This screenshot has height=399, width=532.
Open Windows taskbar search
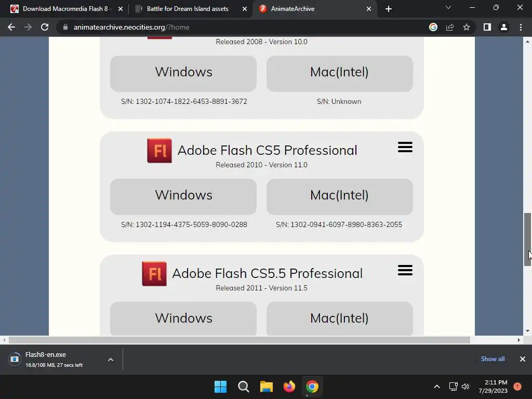pos(243,387)
